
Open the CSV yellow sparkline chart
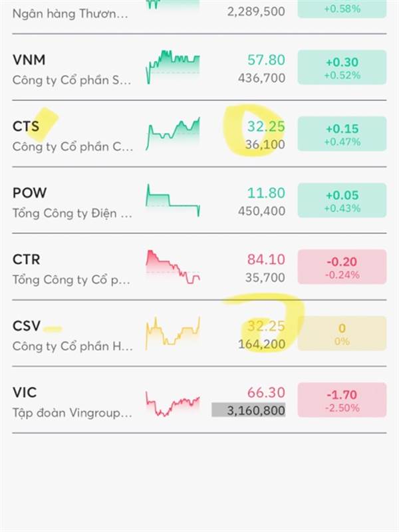(x=173, y=333)
